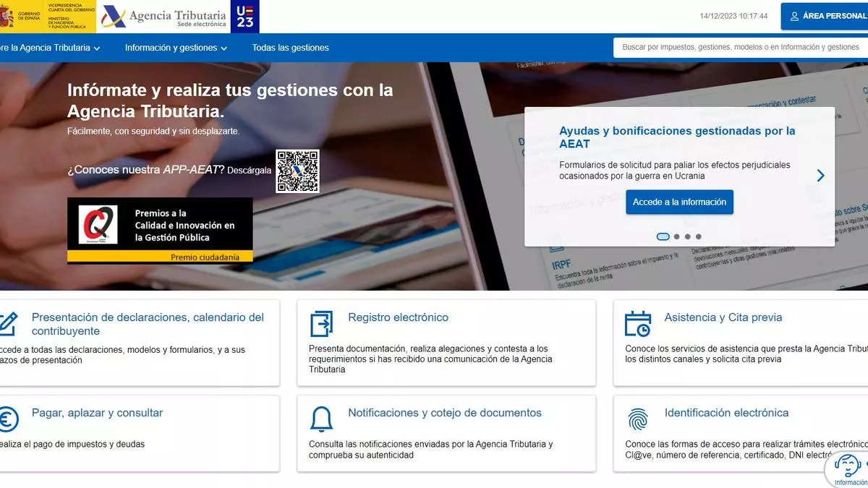868x488 pixels.
Task: Select the first carousel slide indicator
Action: pyautogui.click(x=663, y=236)
